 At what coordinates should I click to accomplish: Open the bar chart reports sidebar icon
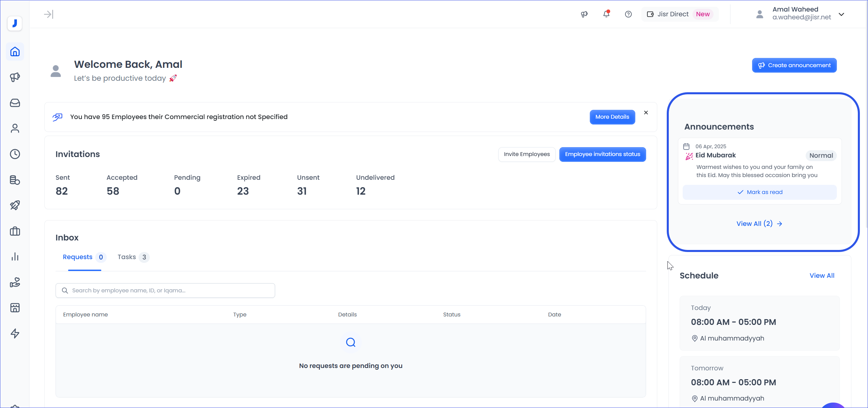(x=15, y=257)
